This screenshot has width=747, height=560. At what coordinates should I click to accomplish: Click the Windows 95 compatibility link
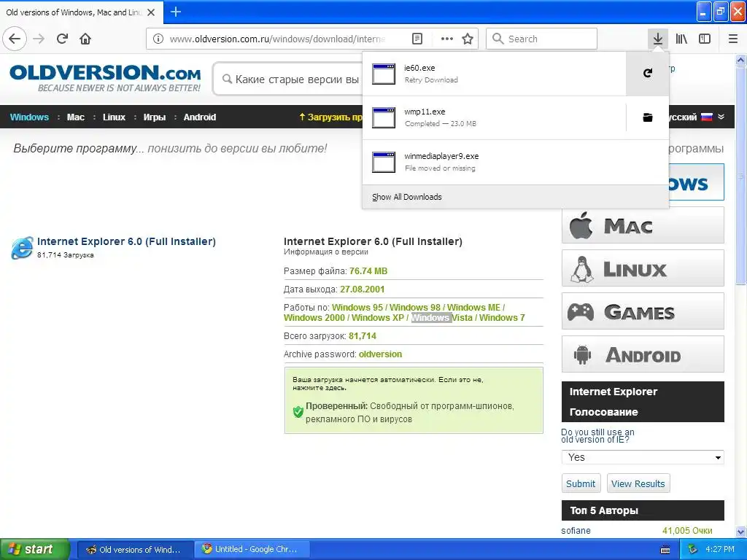click(357, 308)
